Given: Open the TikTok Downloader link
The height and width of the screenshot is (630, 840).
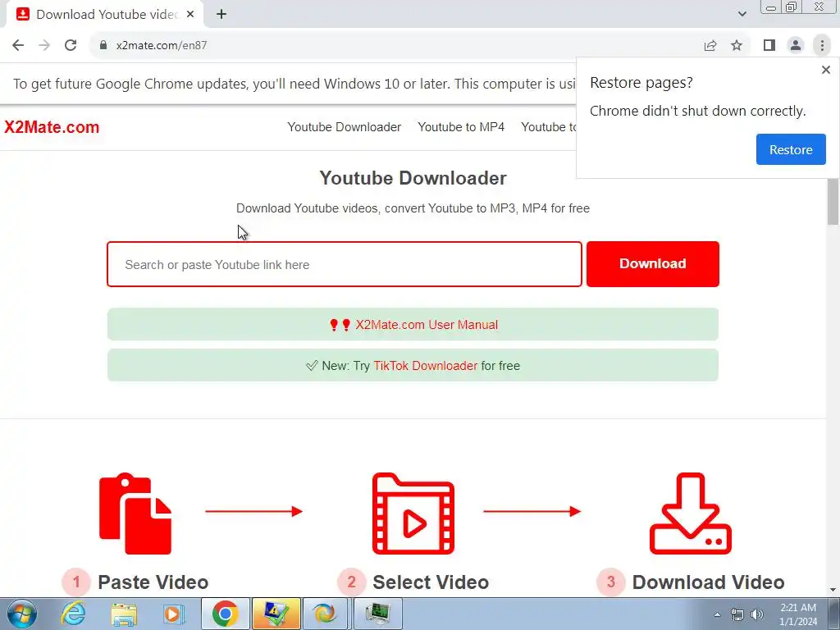Looking at the screenshot, I should click(426, 366).
